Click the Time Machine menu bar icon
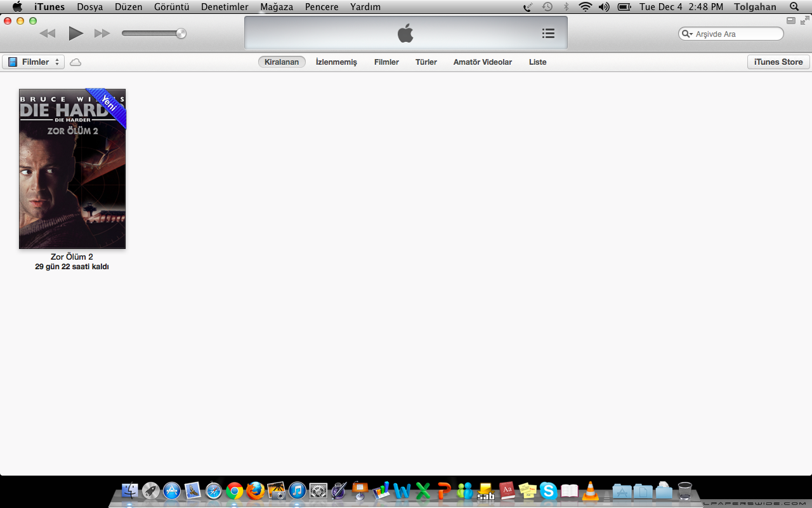Screen dimensions: 812x508 pos(547,7)
